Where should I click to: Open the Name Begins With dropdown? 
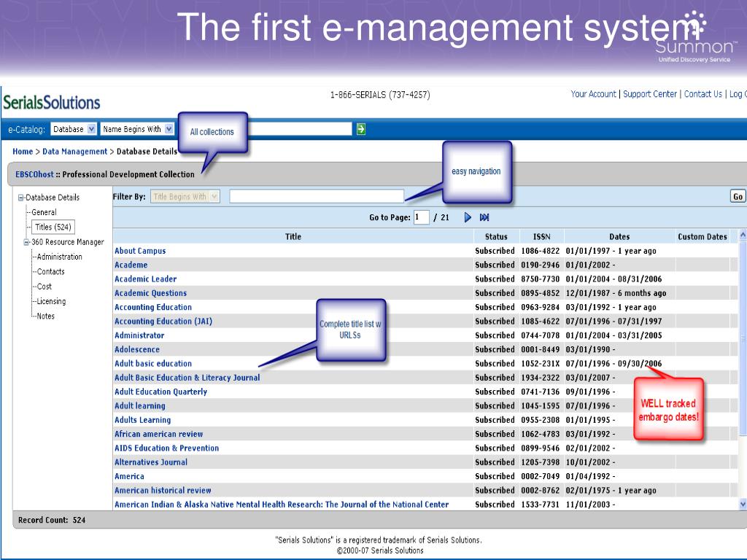(x=137, y=129)
